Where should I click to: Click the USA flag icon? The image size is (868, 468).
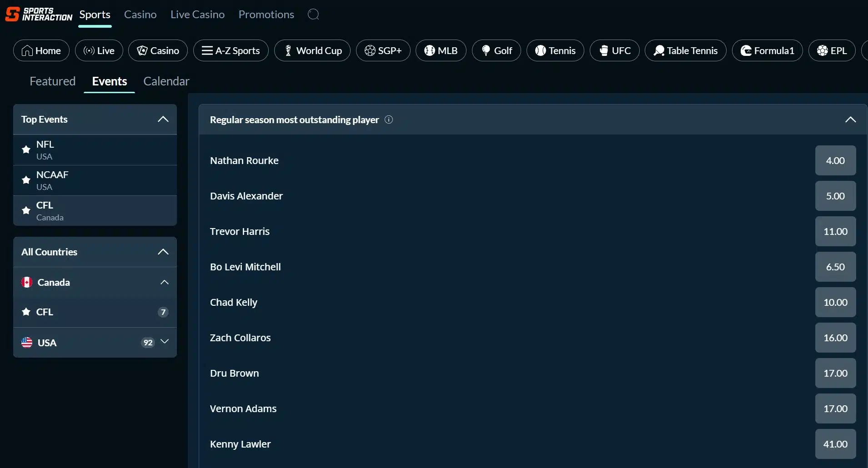pos(27,343)
